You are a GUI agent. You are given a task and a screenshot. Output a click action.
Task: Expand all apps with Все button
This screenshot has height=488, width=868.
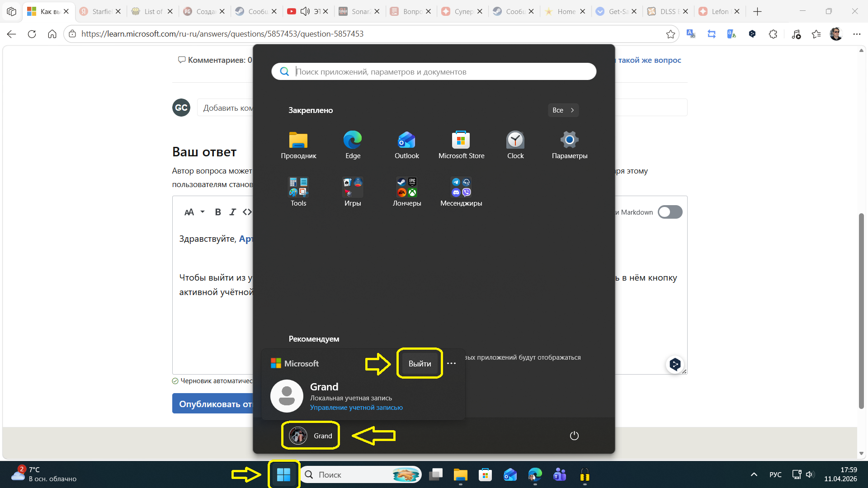pyautogui.click(x=563, y=110)
